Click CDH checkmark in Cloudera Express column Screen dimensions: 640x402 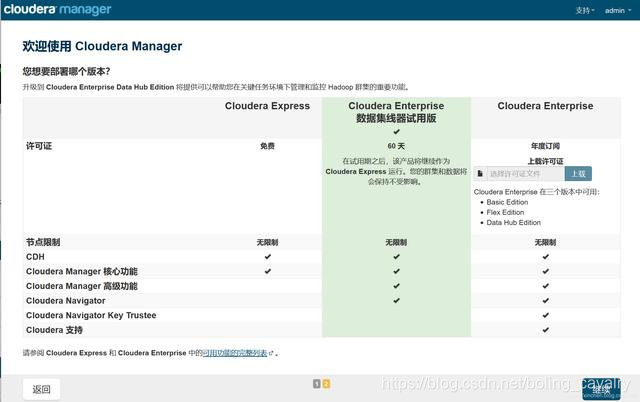click(267, 256)
